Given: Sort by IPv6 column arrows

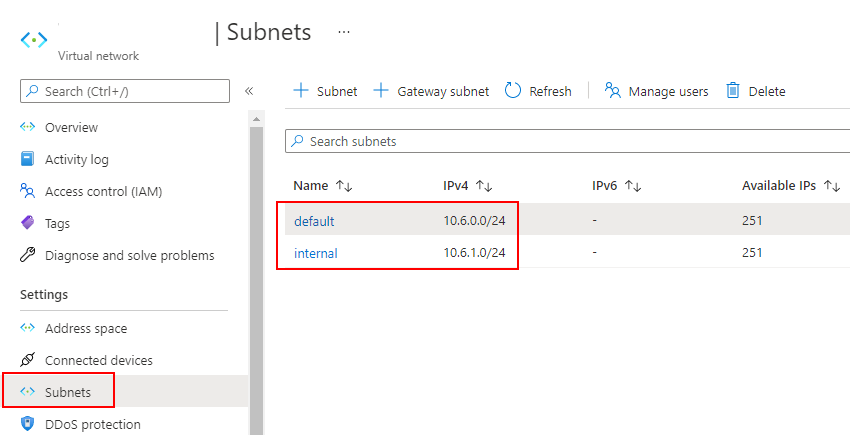Looking at the screenshot, I should [x=633, y=186].
